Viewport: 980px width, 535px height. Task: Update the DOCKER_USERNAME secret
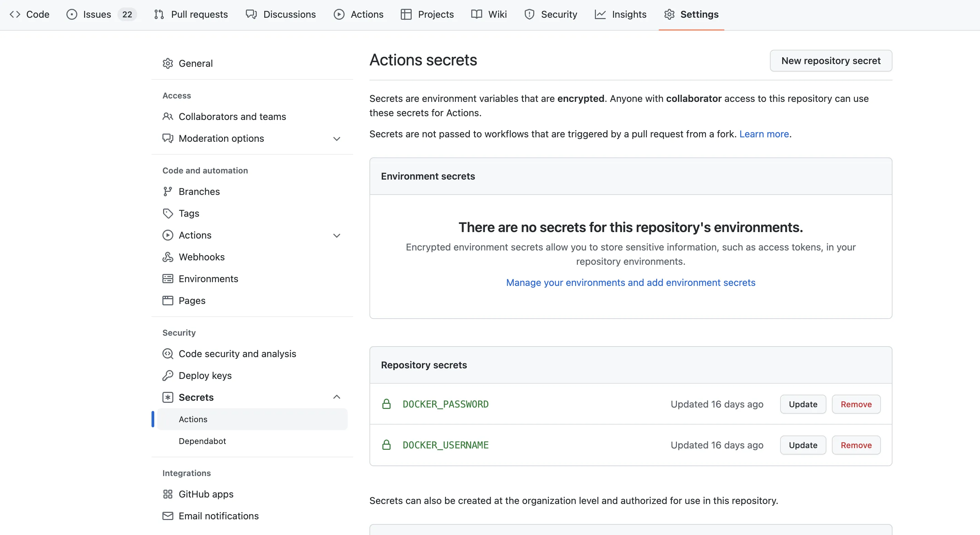tap(803, 445)
